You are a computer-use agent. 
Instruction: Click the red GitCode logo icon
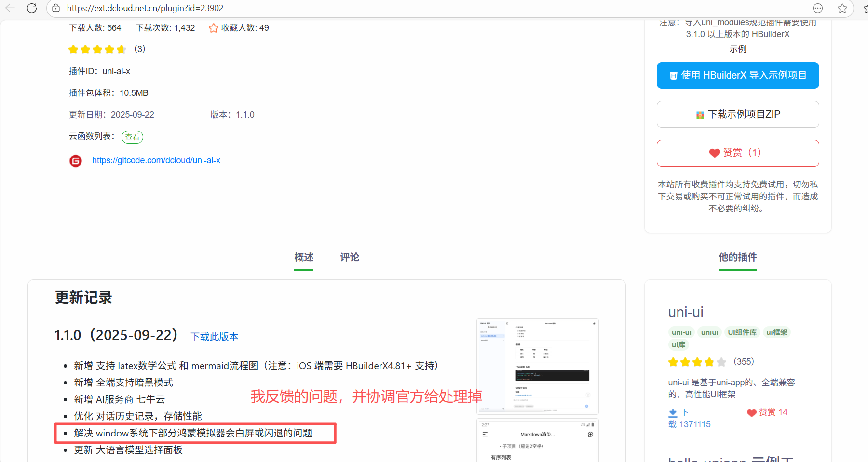[76, 161]
